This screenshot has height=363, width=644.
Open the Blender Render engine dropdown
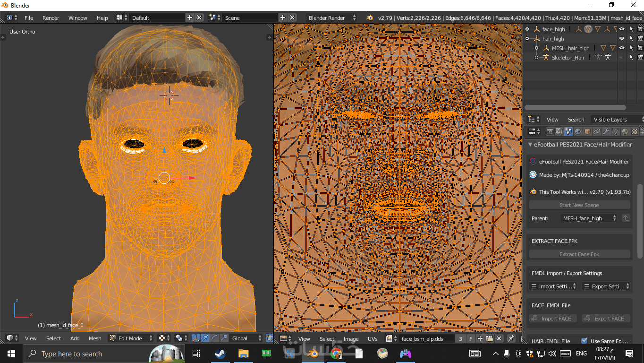[332, 17]
